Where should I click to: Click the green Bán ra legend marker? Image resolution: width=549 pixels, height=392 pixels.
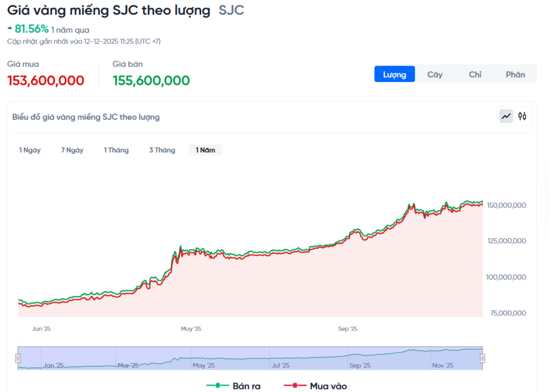(x=218, y=386)
